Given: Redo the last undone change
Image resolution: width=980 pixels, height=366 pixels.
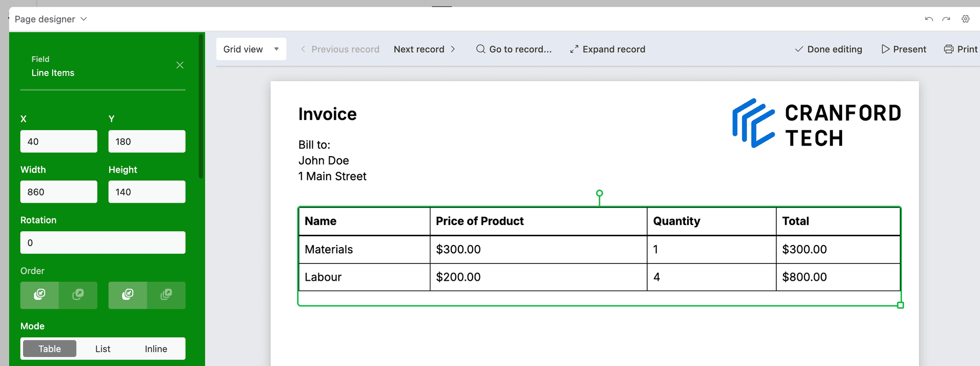Looking at the screenshot, I should pyautogui.click(x=946, y=19).
